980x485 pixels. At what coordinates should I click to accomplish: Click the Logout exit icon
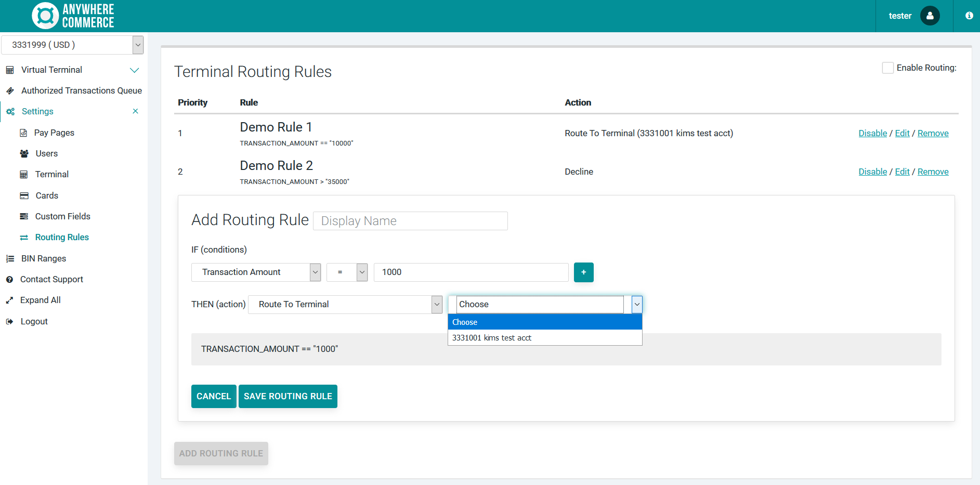point(9,322)
